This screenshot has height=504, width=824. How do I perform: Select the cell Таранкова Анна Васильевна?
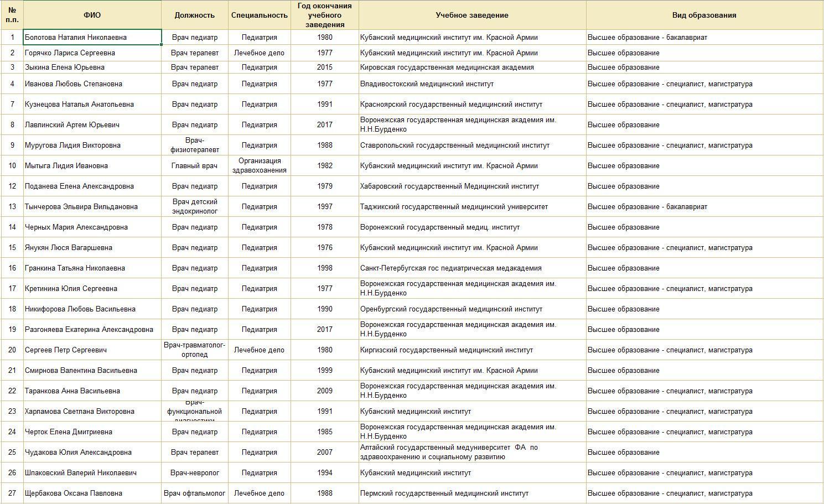point(92,391)
